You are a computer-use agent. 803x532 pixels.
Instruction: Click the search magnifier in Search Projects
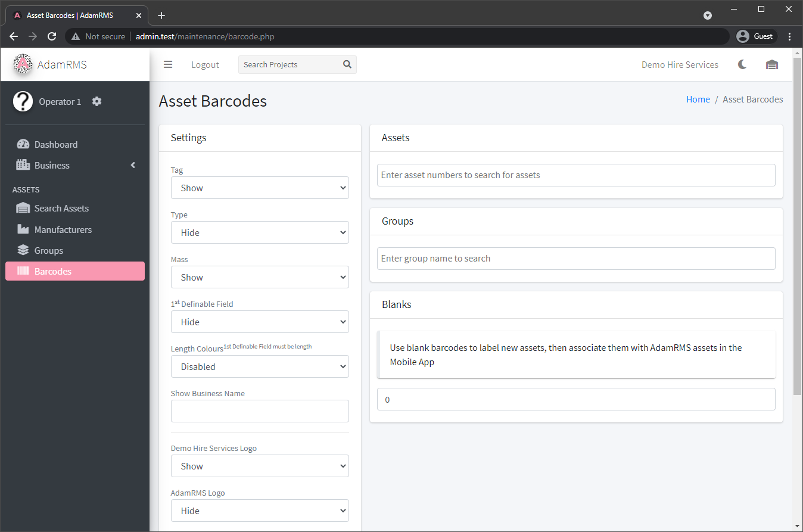347,64
